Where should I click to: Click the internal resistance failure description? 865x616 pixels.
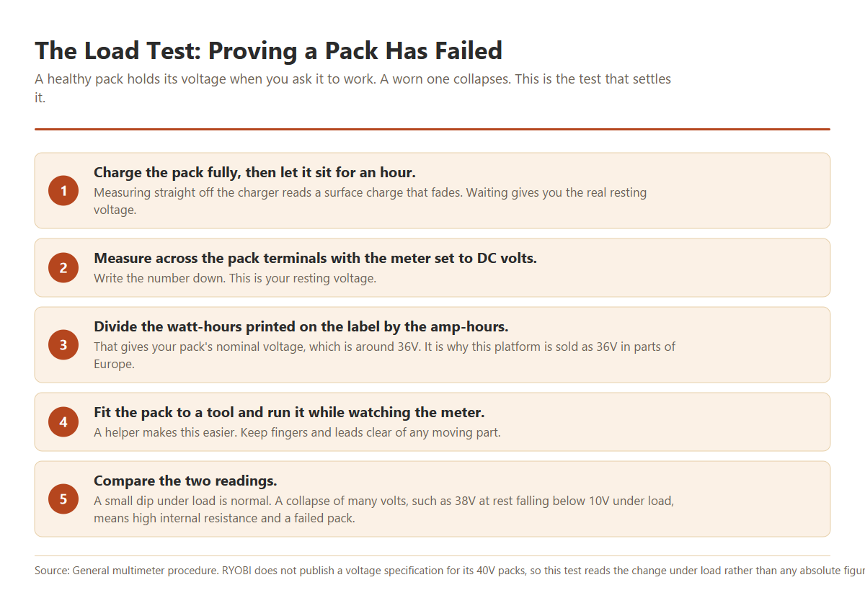click(x=383, y=509)
